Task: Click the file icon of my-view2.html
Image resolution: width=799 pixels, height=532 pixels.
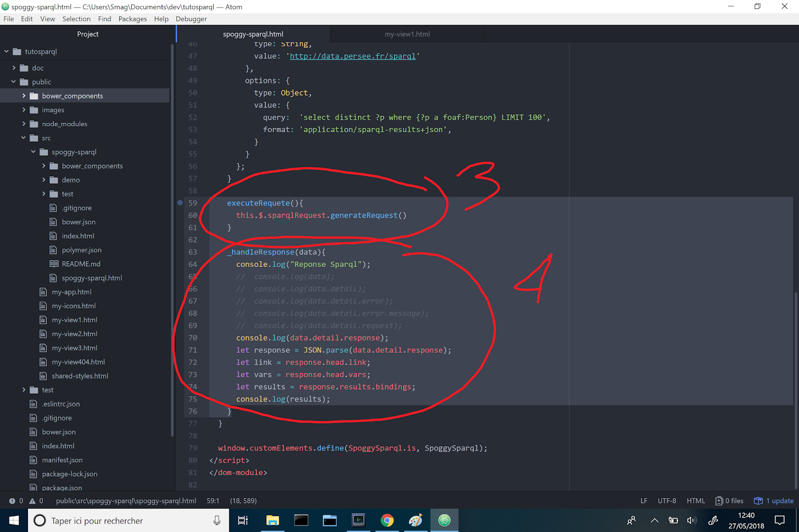Action: pyautogui.click(x=43, y=334)
